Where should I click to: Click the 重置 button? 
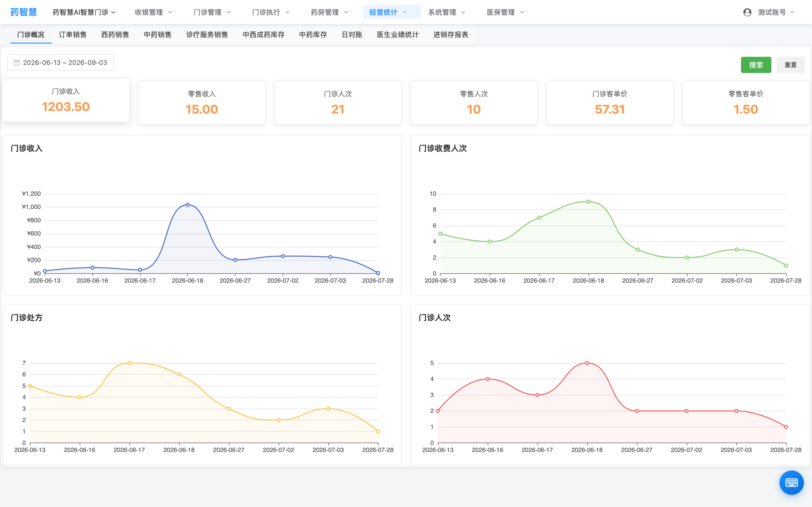[x=790, y=65]
